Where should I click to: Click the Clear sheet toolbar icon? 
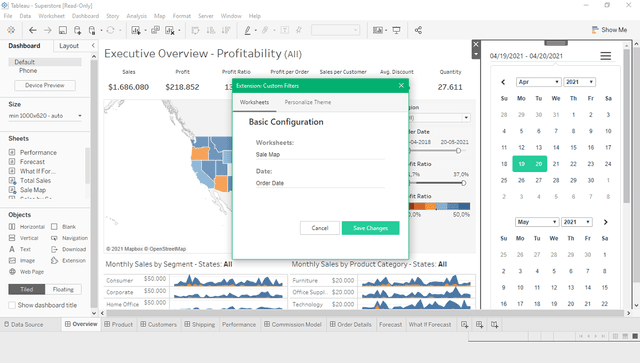170,30
